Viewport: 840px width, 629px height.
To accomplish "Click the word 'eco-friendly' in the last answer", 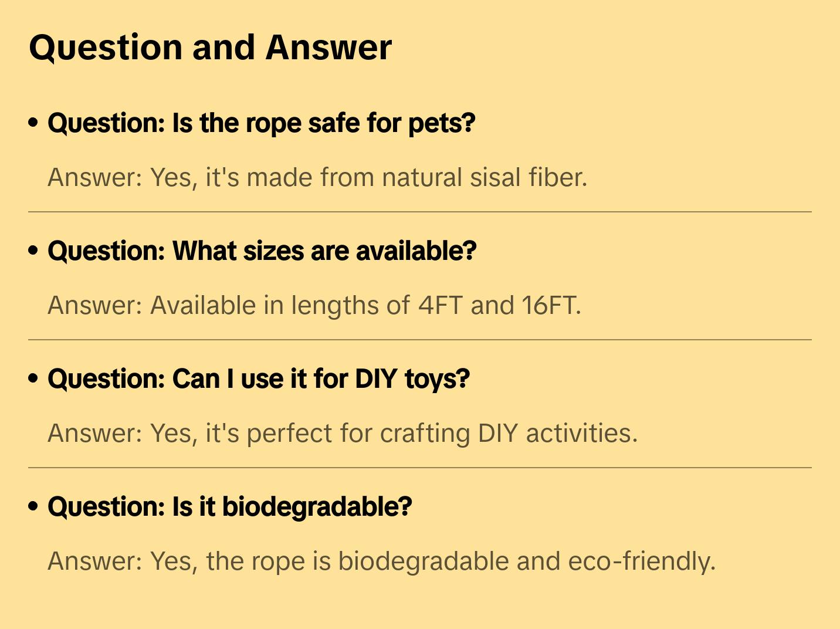I will point(641,561).
